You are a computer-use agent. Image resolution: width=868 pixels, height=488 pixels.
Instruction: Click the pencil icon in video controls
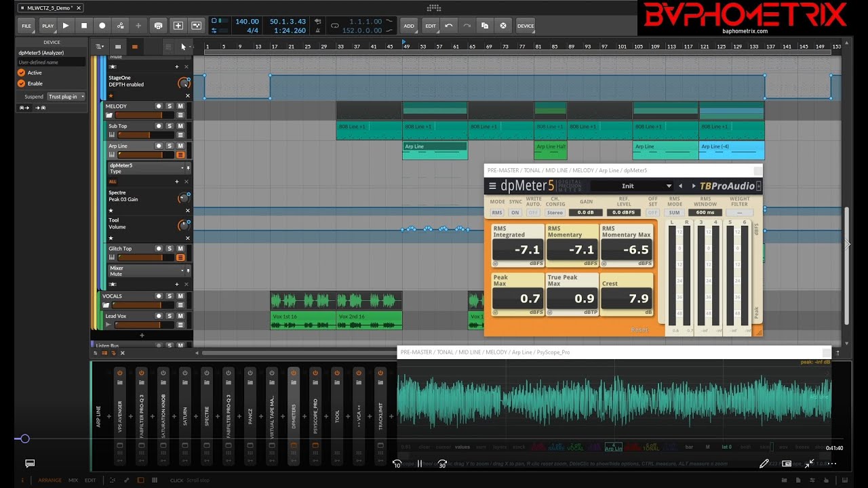(x=764, y=464)
